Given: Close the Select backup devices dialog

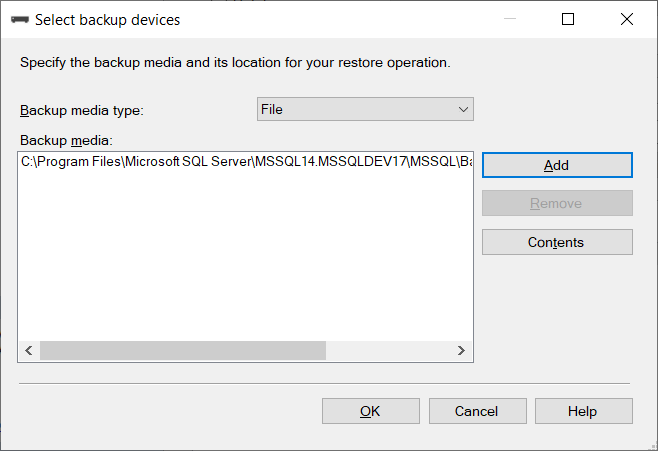Looking at the screenshot, I should tap(627, 19).
